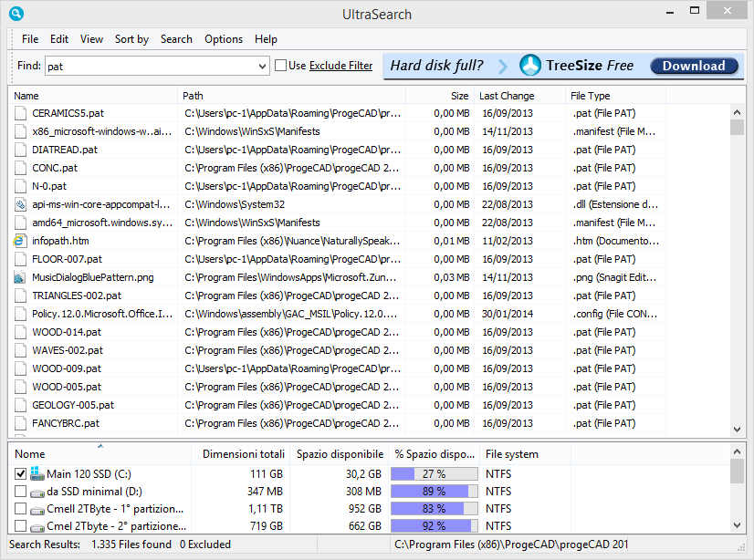The height and width of the screenshot is (560, 754).
Task: Click the Hard disk full? banner text
Action: pos(436,66)
